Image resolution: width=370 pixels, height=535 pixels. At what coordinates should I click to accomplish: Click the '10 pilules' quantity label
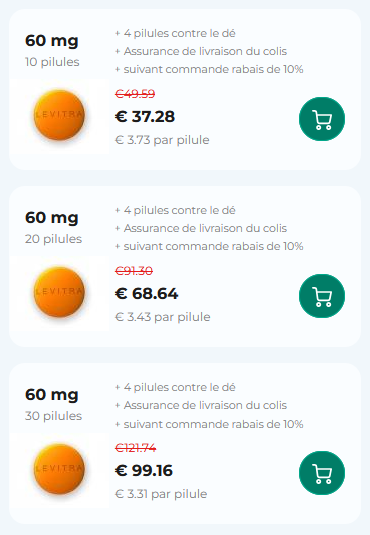[x=52, y=62]
